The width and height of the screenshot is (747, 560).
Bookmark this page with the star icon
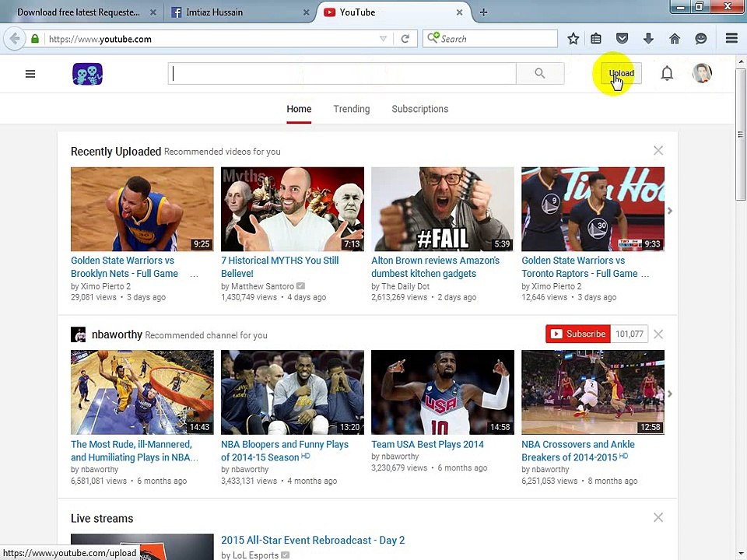pos(573,39)
